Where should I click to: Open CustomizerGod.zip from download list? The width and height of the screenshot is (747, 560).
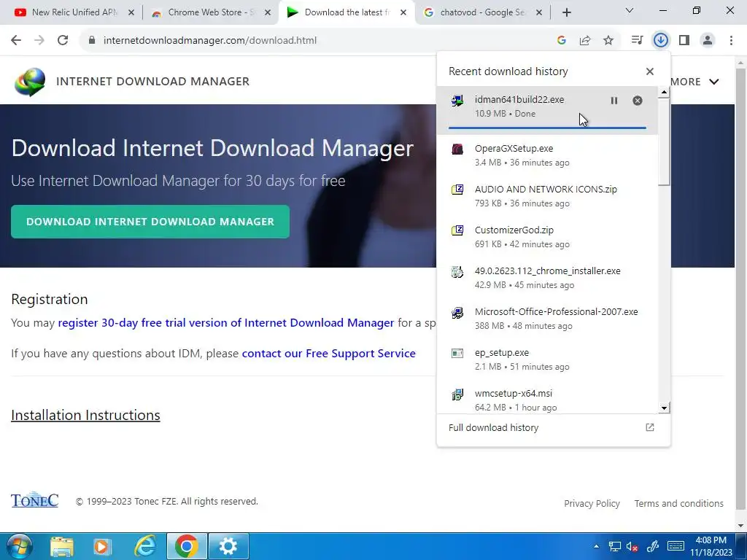pos(547,237)
